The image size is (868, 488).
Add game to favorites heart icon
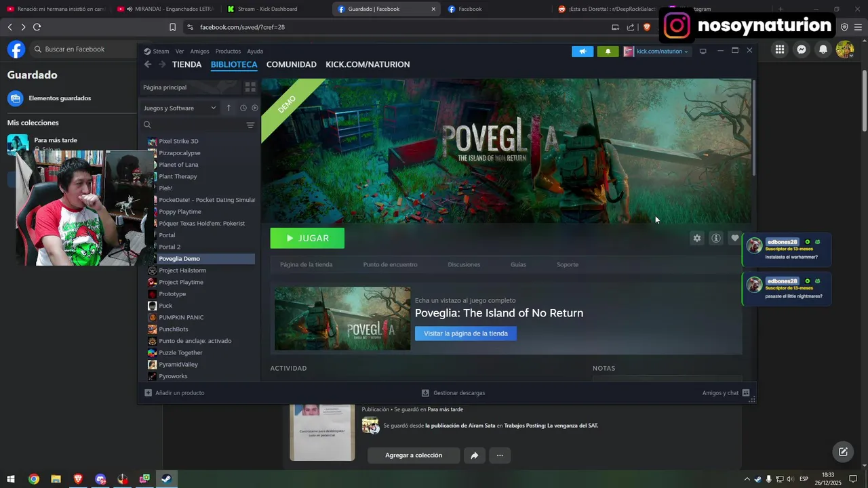click(734, 239)
